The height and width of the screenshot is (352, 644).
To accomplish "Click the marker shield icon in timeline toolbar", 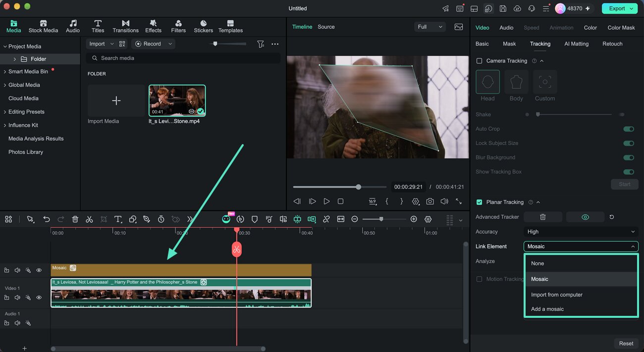I will [255, 219].
